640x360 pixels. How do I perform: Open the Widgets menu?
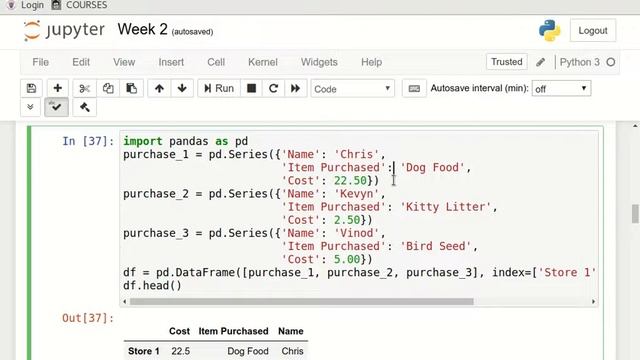pos(319,62)
